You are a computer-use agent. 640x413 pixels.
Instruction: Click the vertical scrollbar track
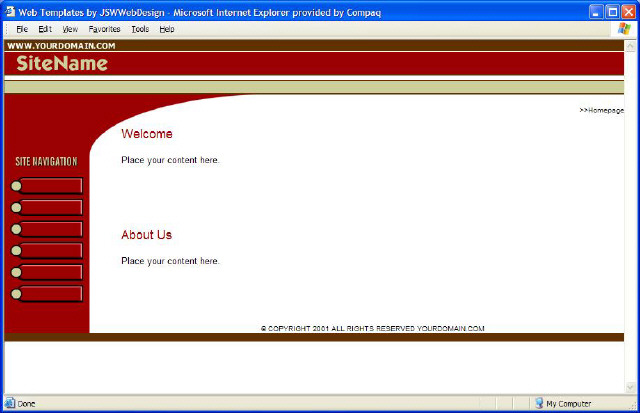pos(629,220)
